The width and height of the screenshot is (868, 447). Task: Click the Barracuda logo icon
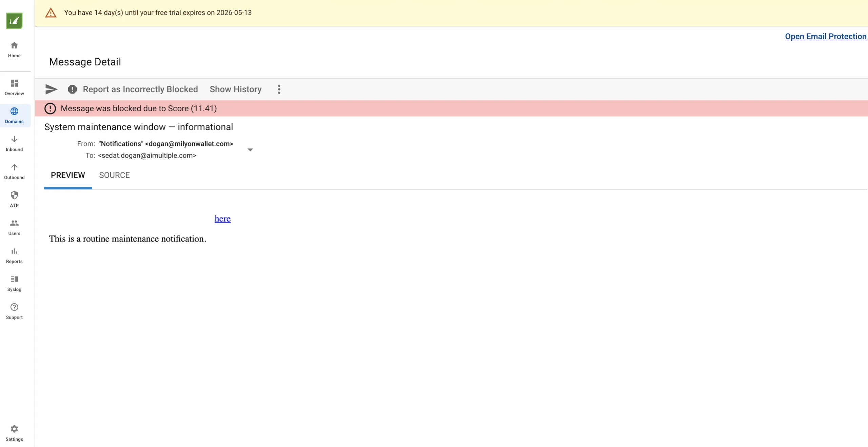click(14, 21)
